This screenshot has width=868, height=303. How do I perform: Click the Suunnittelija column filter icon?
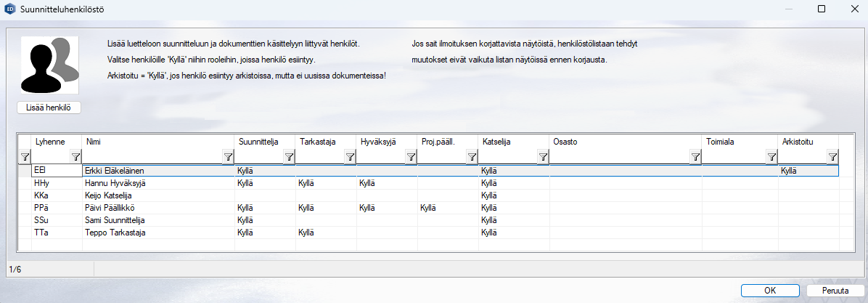pos(289,156)
